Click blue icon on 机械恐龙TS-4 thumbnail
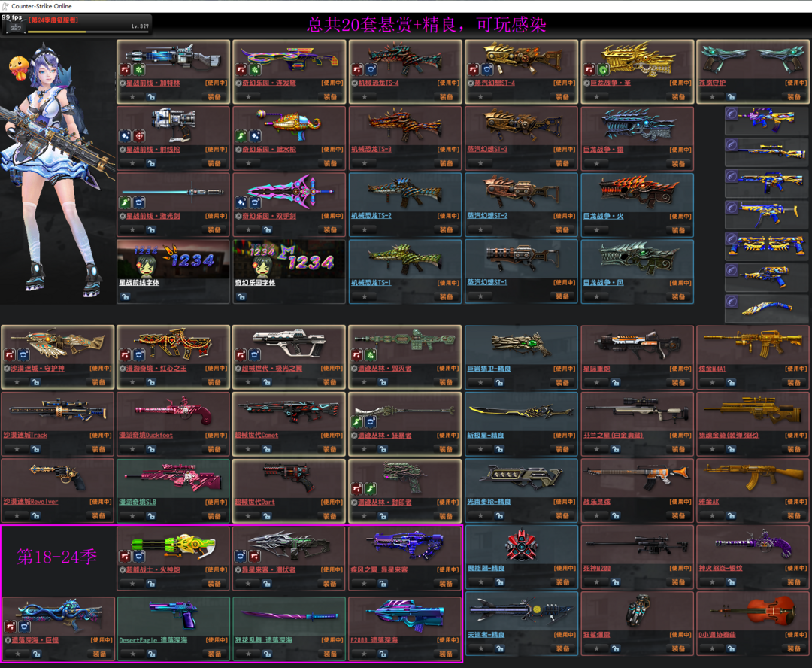The image size is (812, 668). [371, 70]
